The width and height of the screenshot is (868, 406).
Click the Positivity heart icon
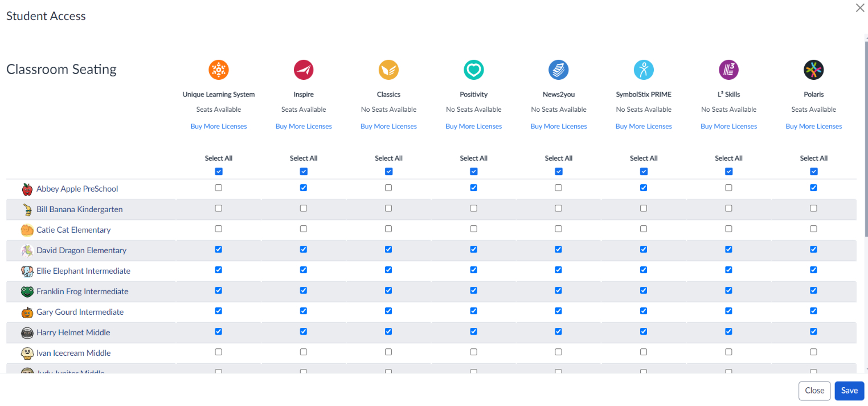pos(473,70)
